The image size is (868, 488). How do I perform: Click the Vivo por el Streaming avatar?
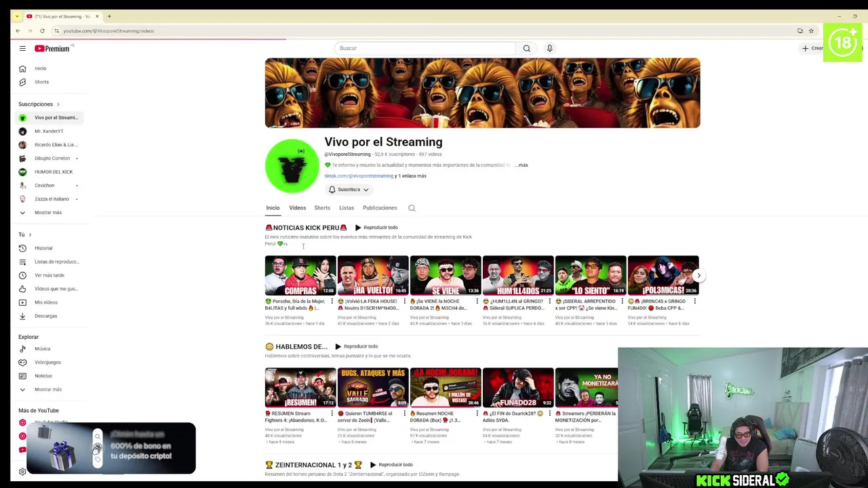click(x=292, y=165)
